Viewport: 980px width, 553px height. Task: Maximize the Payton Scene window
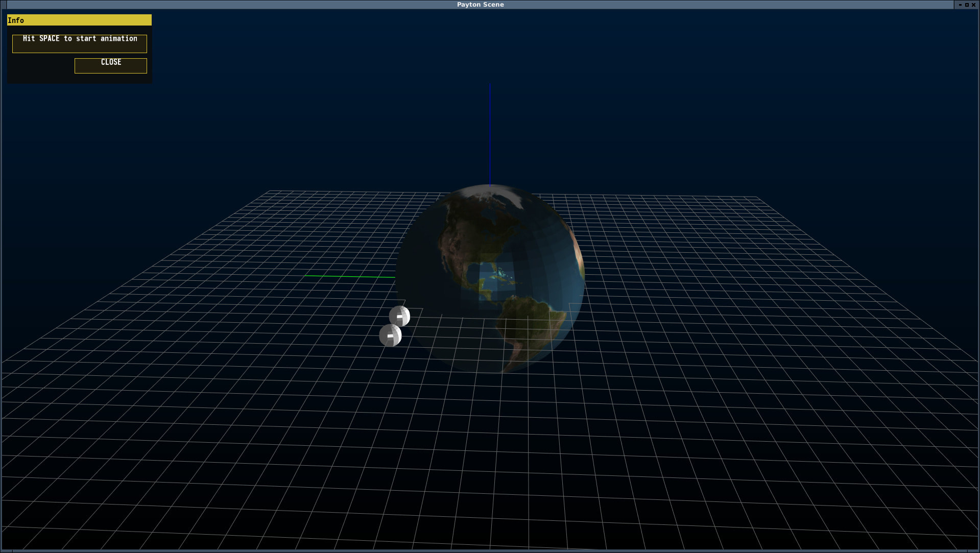967,5
